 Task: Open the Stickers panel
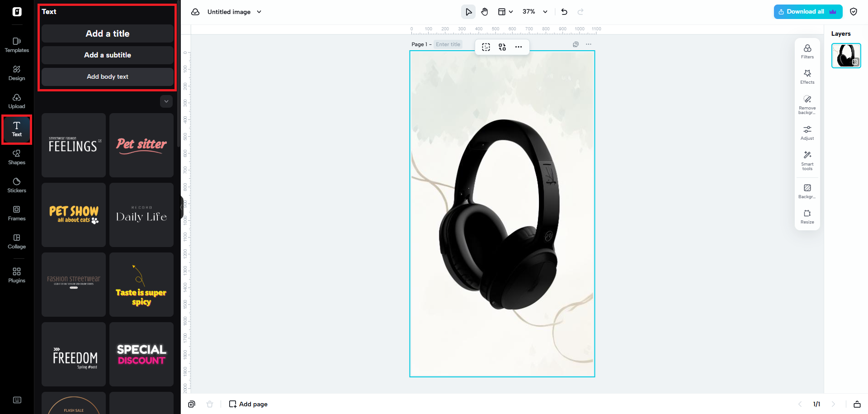coord(16,185)
